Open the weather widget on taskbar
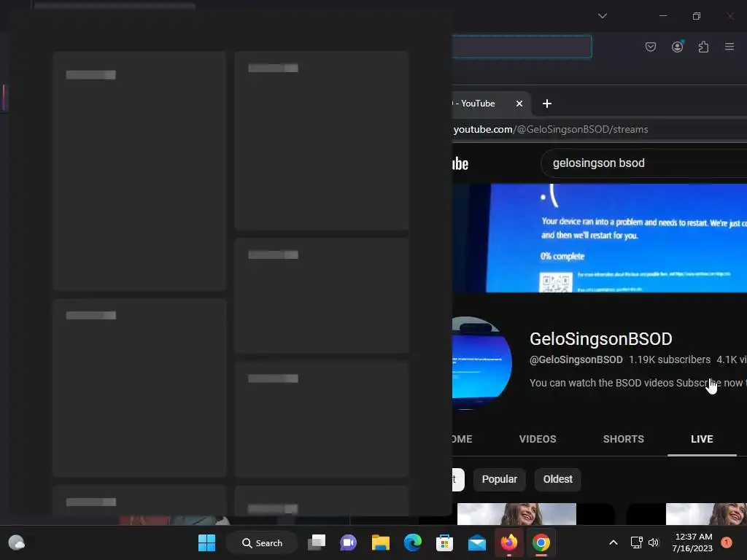Screen dimensions: 747x560 (18, 542)
